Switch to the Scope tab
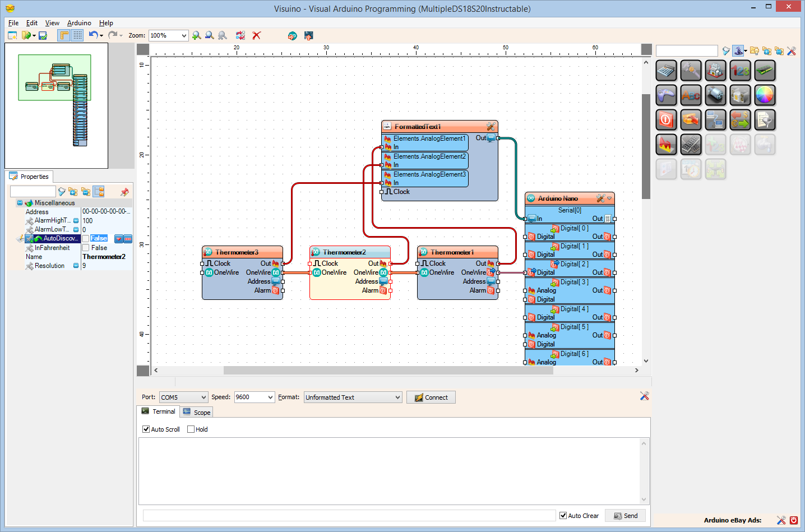This screenshot has height=532, width=805. (x=197, y=412)
